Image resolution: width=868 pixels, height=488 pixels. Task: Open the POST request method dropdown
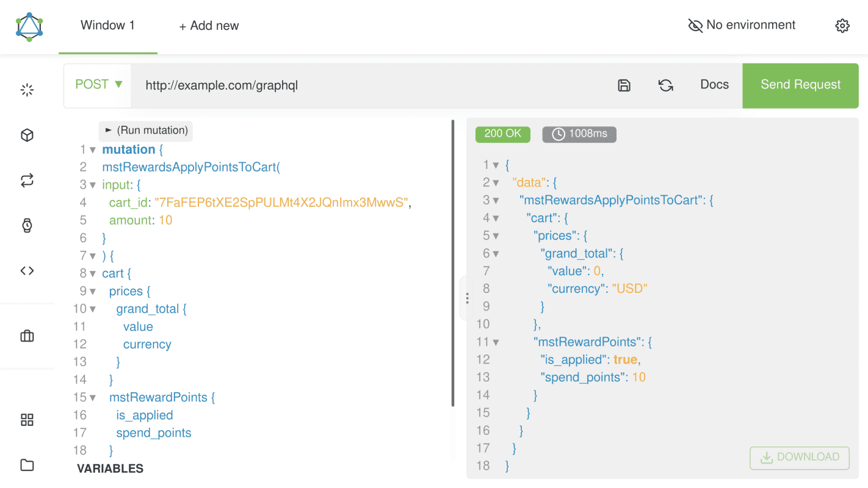[x=98, y=85]
